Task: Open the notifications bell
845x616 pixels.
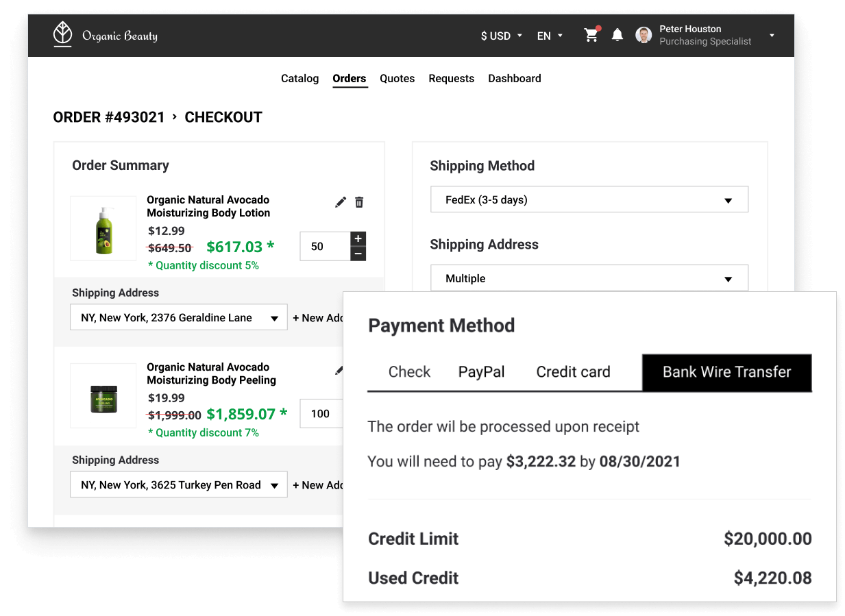Action: (x=617, y=36)
